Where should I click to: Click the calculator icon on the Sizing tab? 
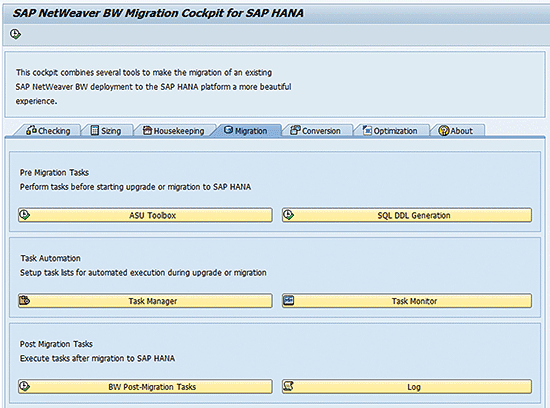point(95,130)
